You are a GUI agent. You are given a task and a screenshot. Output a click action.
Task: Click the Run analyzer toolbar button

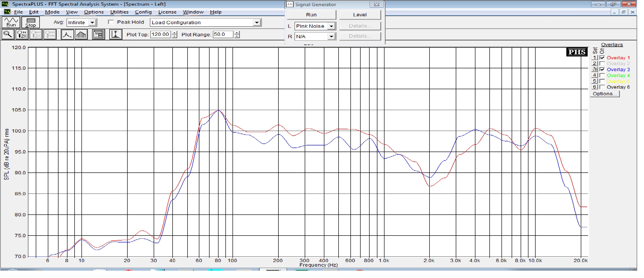[11, 22]
